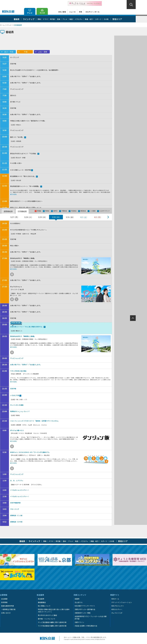The width and height of the screenshot is (147, 644).
Task: Open the あげるくん campaign banner
Action: click(x=17, y=574)
